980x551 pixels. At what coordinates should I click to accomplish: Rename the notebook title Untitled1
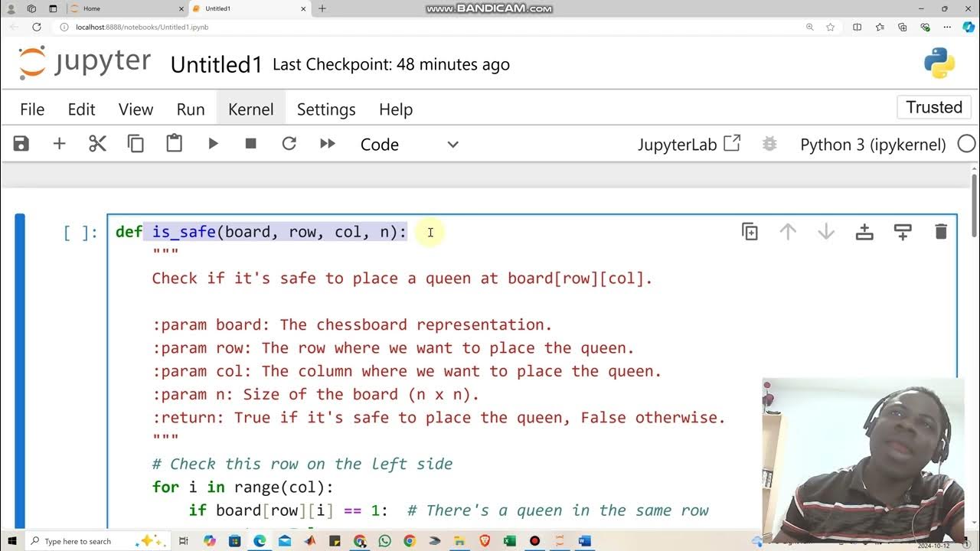(217, 65)
